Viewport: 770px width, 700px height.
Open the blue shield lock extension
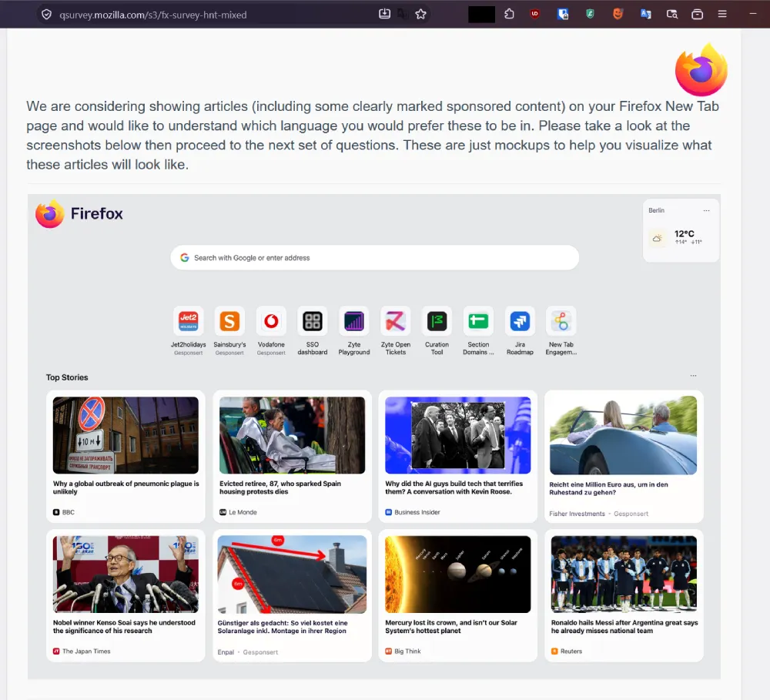click(x=563, y=14)
